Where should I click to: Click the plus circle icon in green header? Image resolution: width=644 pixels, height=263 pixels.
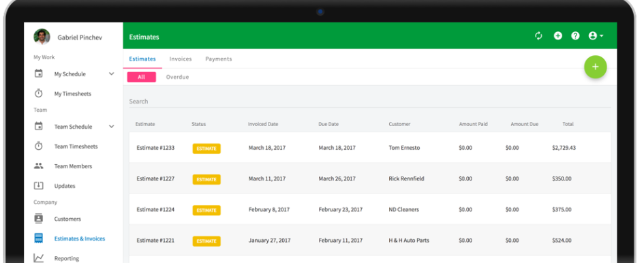tap(557, 36)
